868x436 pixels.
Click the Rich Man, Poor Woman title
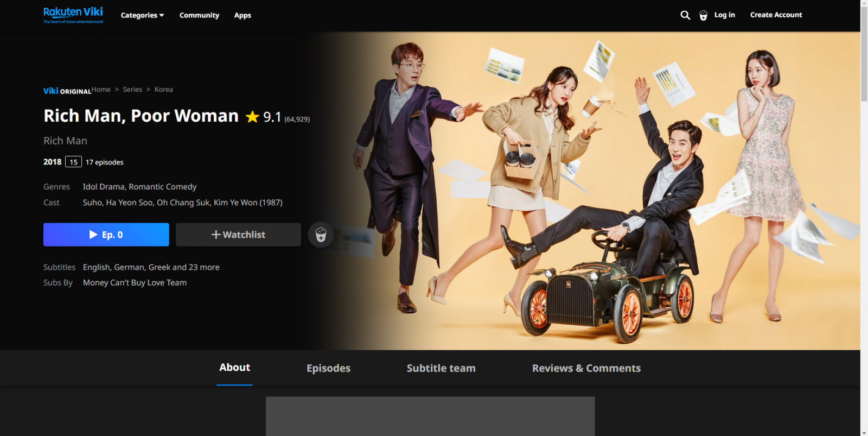point(141,116)
